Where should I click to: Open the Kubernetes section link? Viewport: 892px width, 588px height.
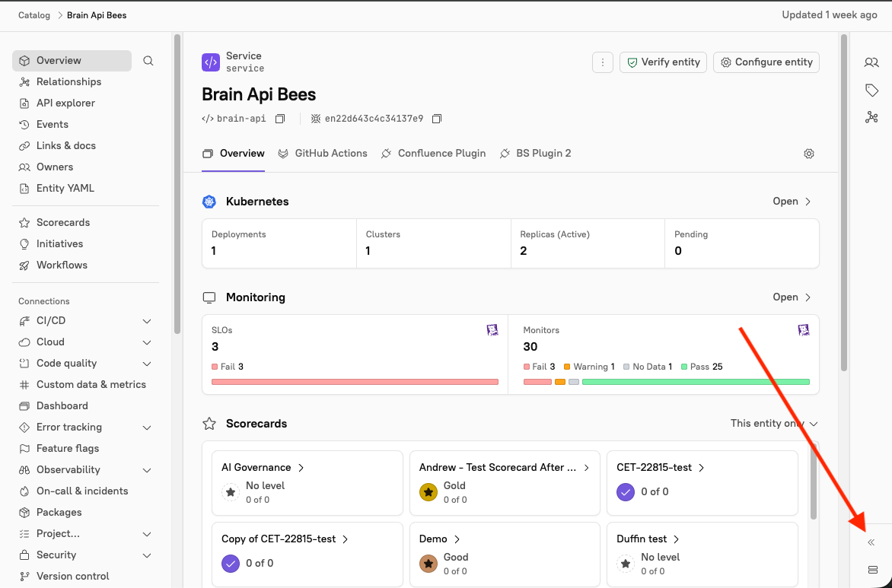tap(792, 202)
